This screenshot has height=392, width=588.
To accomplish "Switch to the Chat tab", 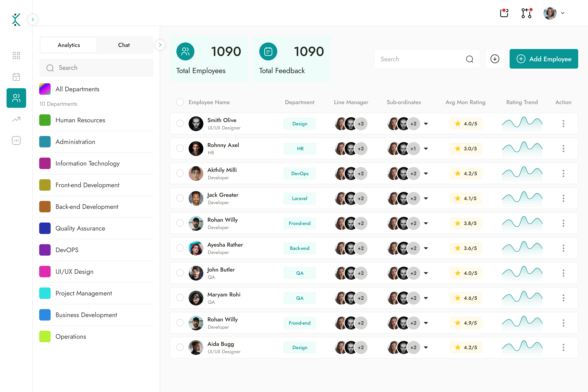I will point(124,45).
